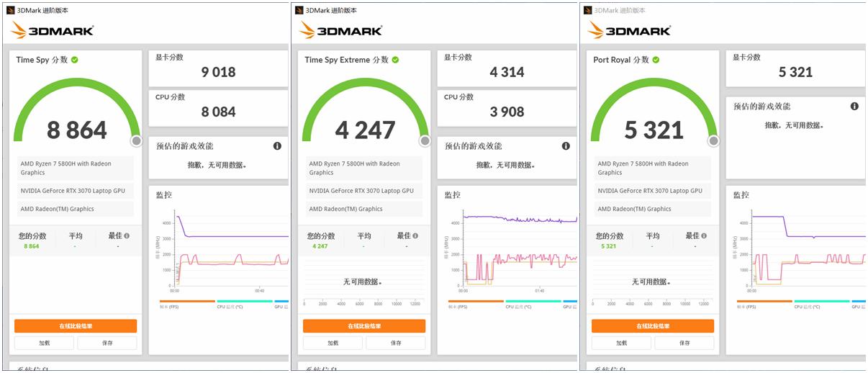This screenshot has height=373, width=868.
Task: Click gauge end knob of 5 321 score dial
Action: click(x=713, y=141)
